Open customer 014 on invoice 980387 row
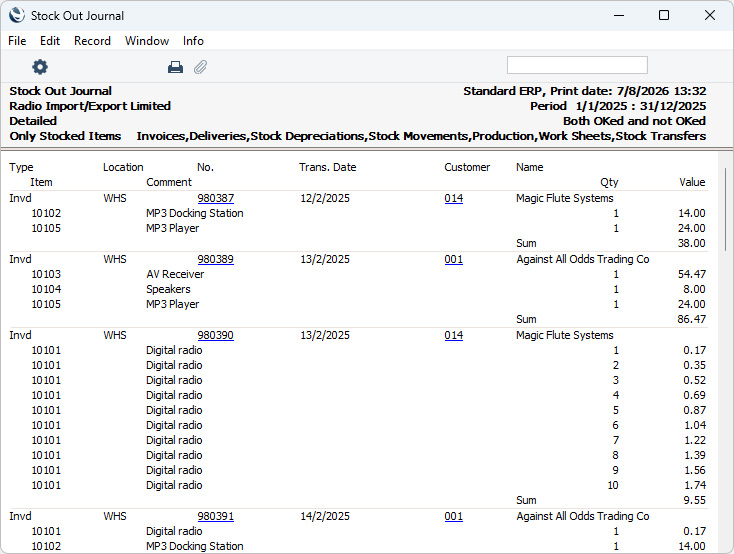The image size is (734, 554). [x=454, y=198]
